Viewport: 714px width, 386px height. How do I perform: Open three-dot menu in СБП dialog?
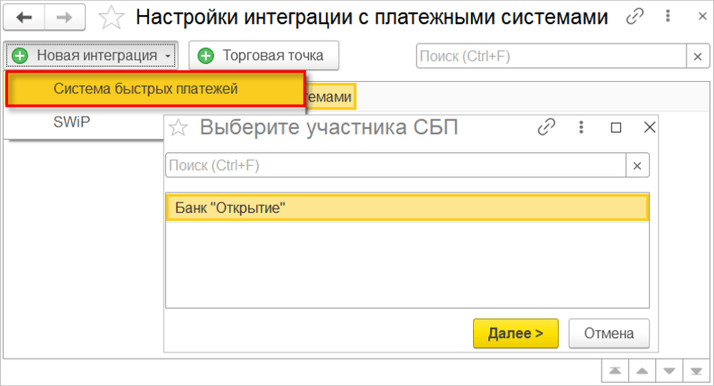[581, 127]
